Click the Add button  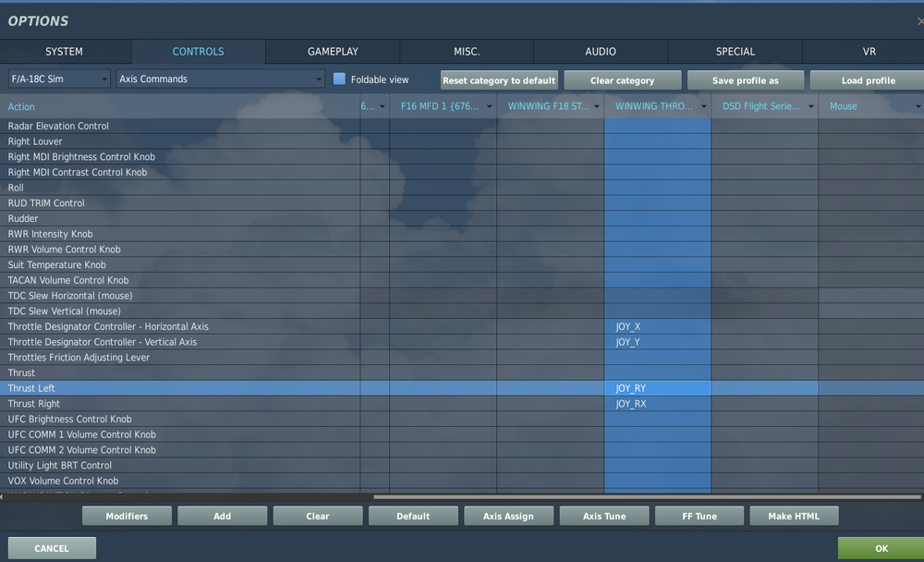click(x=222, y=516)
